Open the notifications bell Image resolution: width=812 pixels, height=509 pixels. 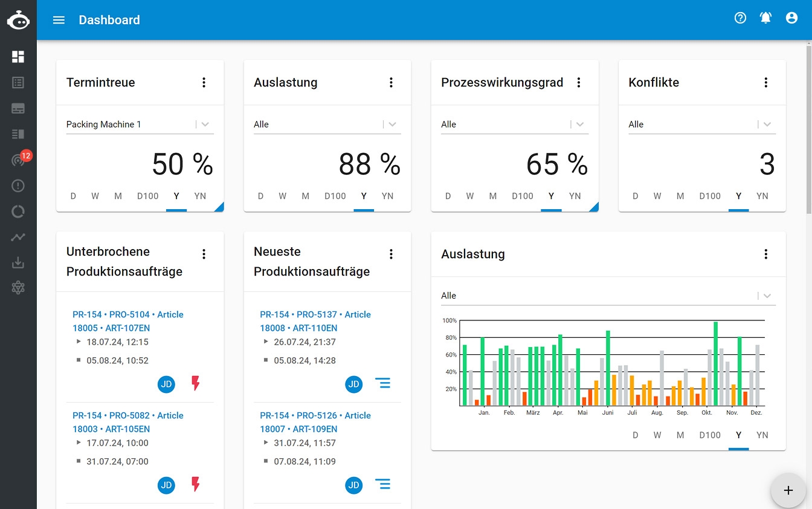pyautogui.click(x=765, y=18)
